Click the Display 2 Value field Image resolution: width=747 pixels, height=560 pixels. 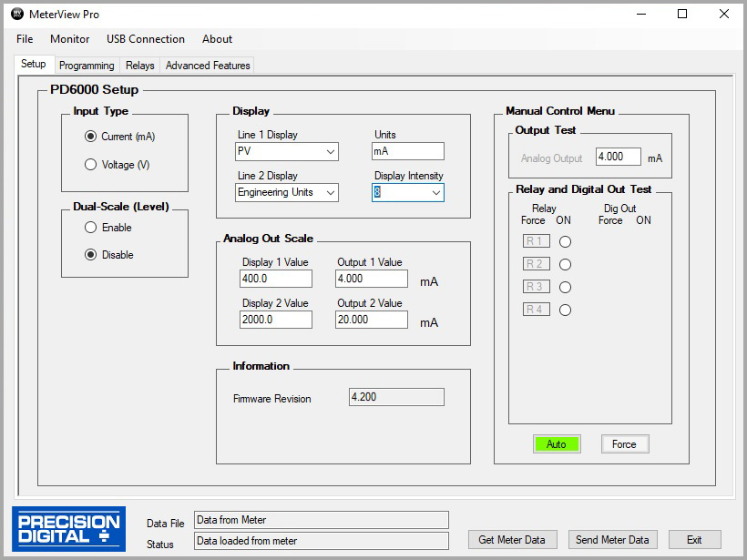pos(276,320)
